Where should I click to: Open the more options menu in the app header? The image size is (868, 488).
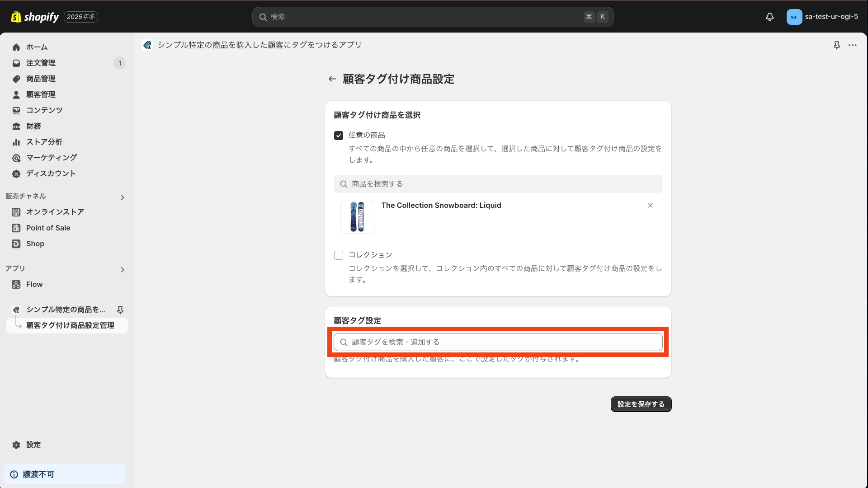tap(854, 45)
